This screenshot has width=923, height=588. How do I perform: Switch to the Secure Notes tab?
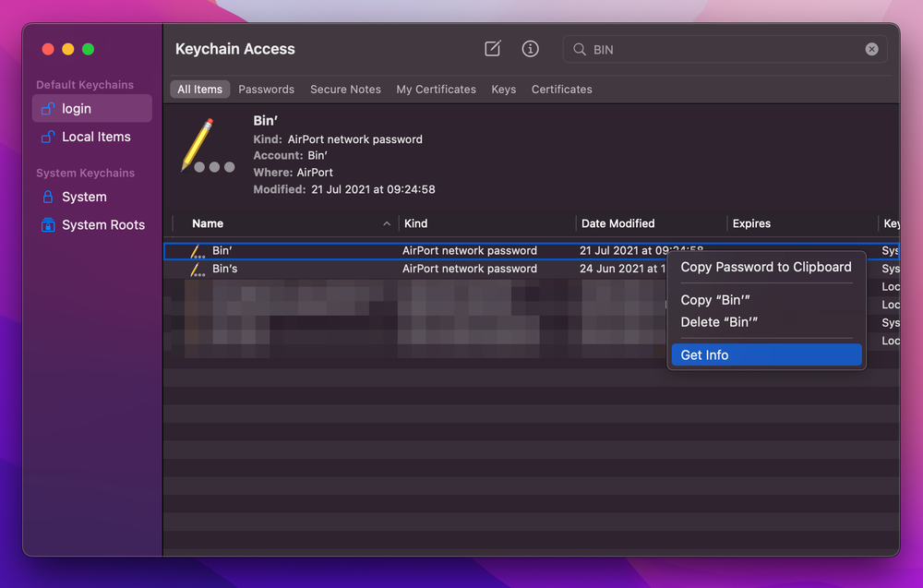(345, 90)
